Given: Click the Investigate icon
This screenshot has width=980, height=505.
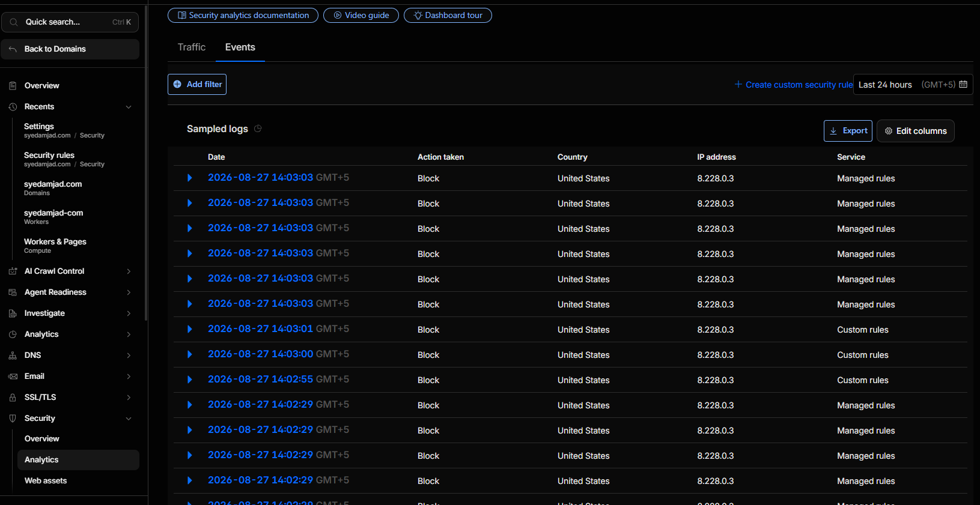Looking at the screenshot, I should click(13, 313).
